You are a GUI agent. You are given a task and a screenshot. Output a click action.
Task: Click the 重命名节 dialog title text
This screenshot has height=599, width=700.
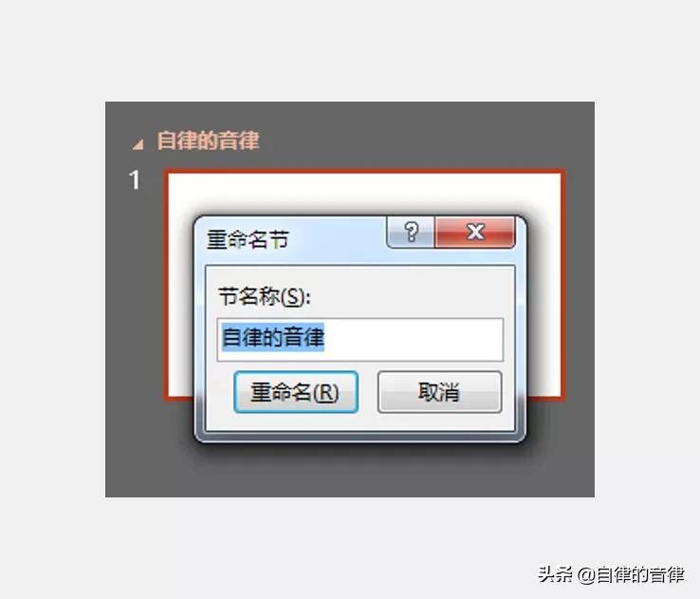pyautogui.click(x=248, y=239)
